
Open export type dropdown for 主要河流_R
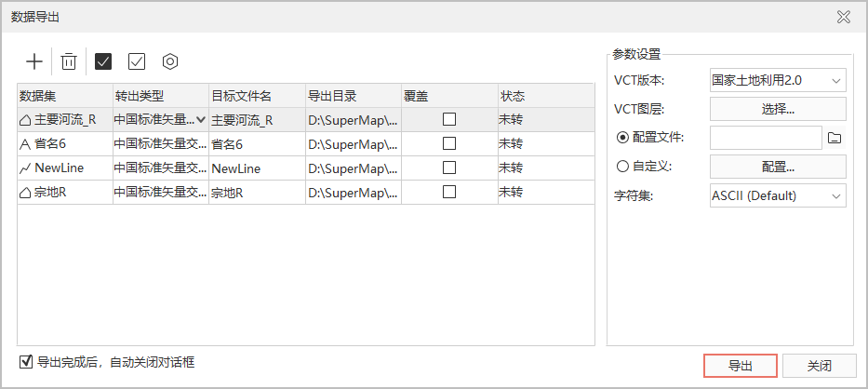(x=200, y=119)
